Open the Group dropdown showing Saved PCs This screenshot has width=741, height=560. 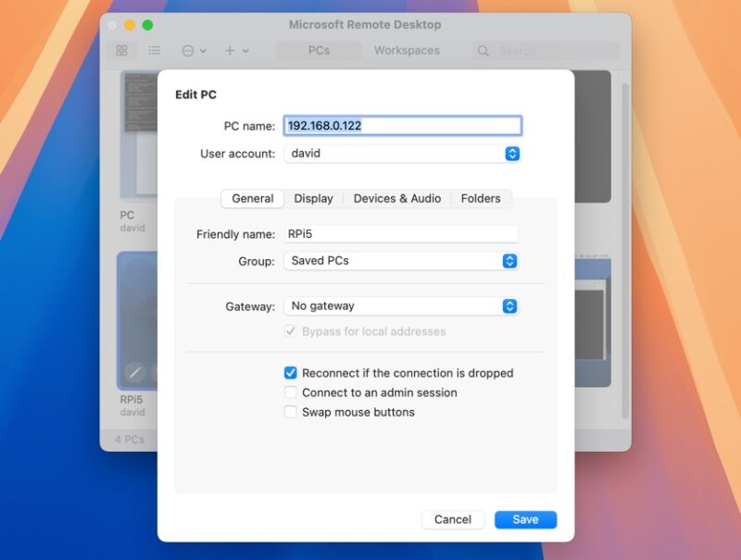pos(509,261)
